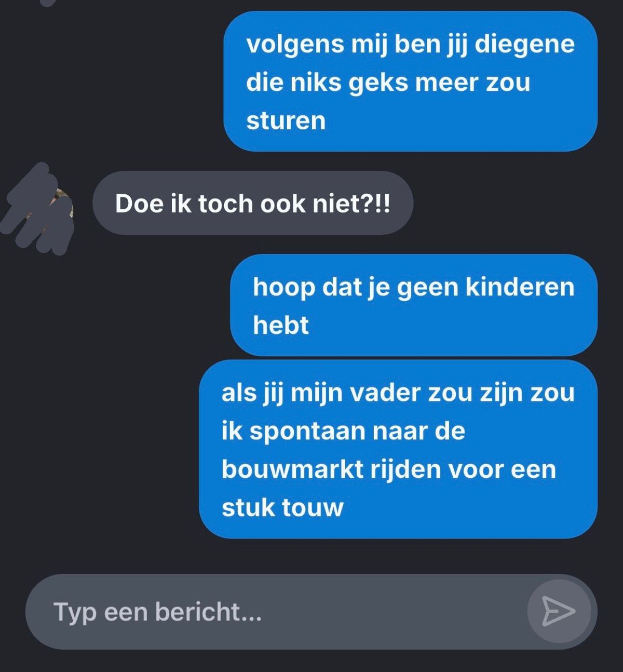
Task: Click the word 'hoop' in the blue bubble
Action: (x=284, y=288)
